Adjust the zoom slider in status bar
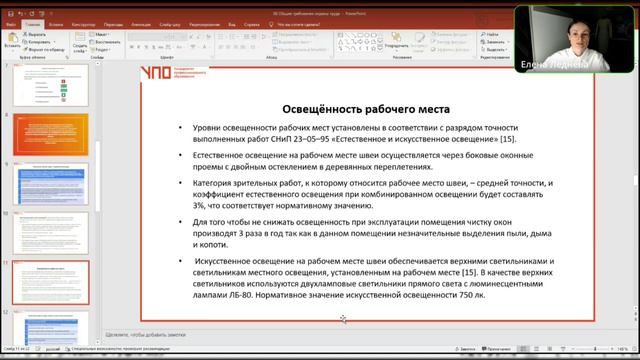This screenshot has width=640, height=360. (x=594, y=349)
